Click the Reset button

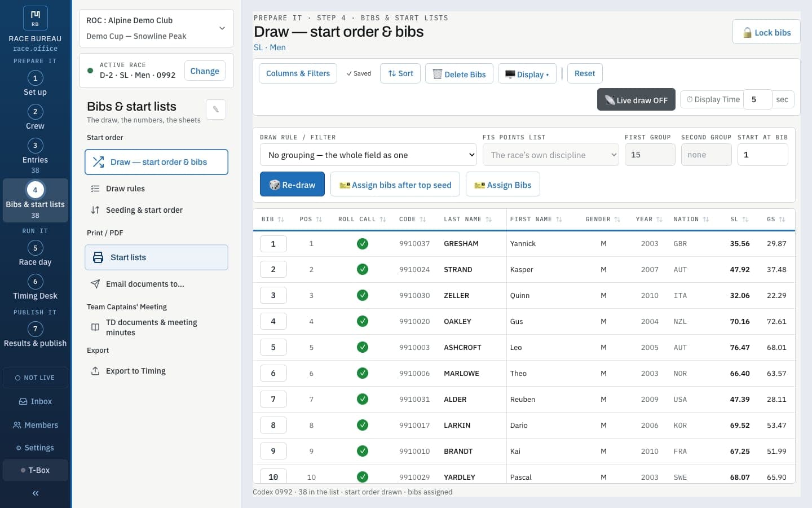click(585, 73)
